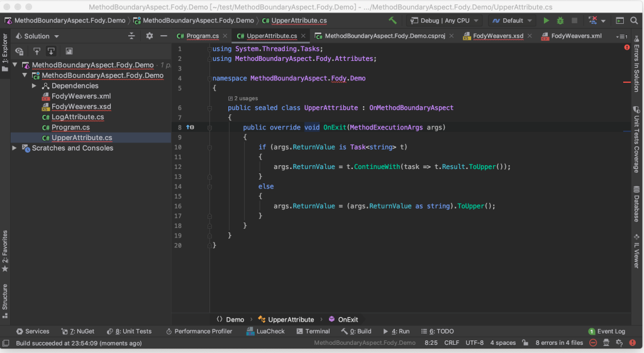Fold the OnExit method on line 8
The image size is (644, 353).
pyautogui.click(x=209, y=128)
